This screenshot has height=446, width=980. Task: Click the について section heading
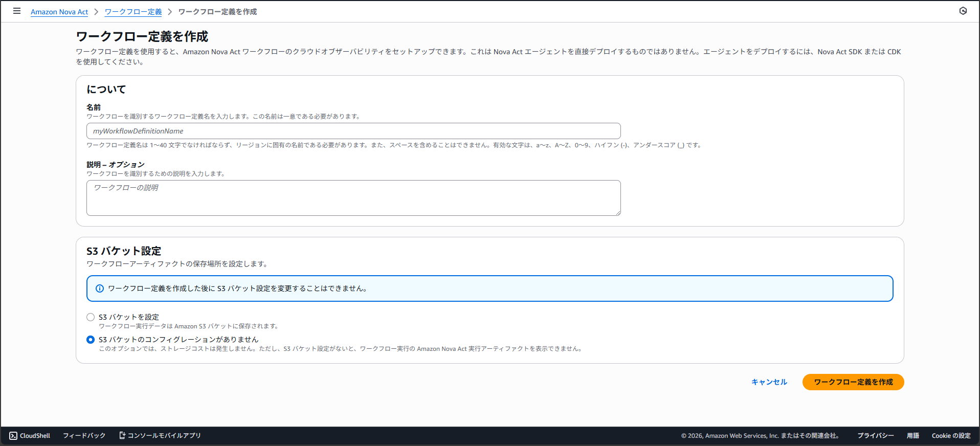pos(106,90)
